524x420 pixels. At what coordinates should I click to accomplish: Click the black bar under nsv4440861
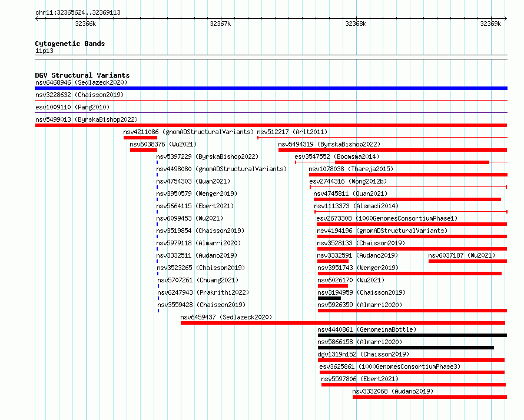[x=412, y=335]
